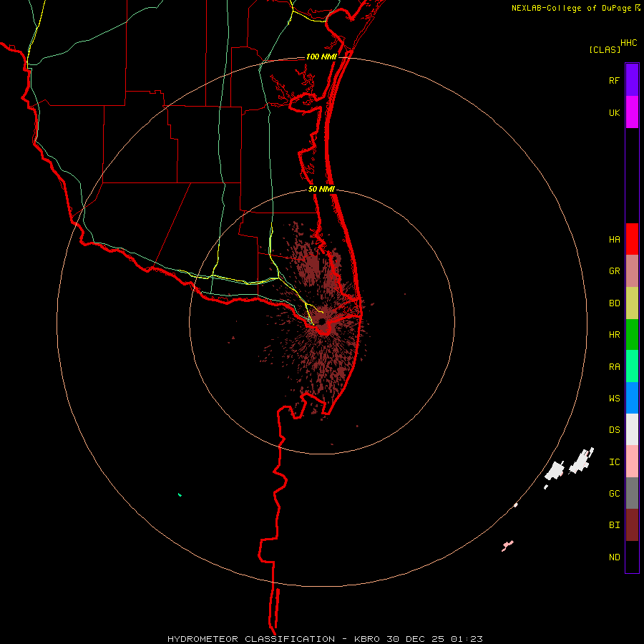
Task: Click the "01:23" time stamp
Action: [x=467, y=639]
